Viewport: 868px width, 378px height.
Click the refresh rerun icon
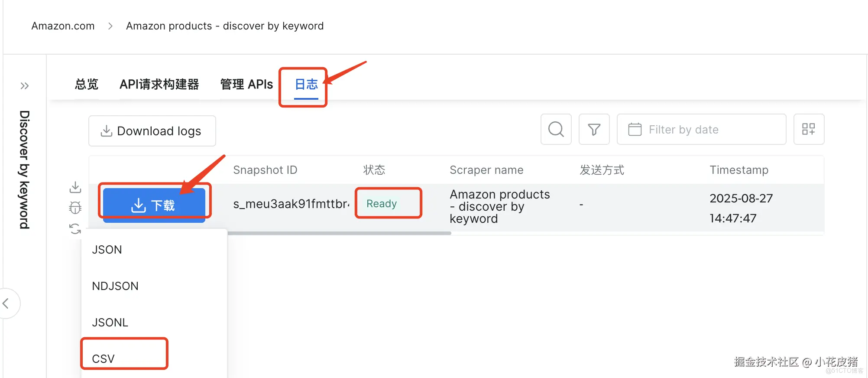click(x=75, y=228)
